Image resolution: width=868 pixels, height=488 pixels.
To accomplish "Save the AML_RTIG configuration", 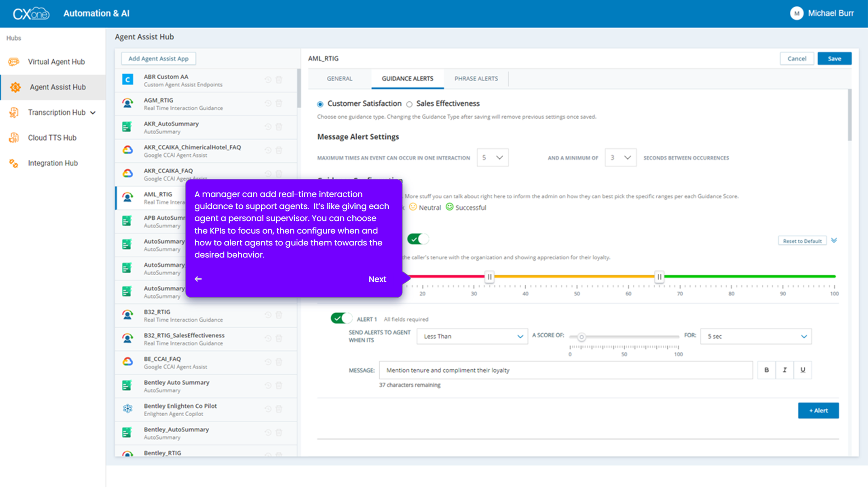I will tap(834, 58).
